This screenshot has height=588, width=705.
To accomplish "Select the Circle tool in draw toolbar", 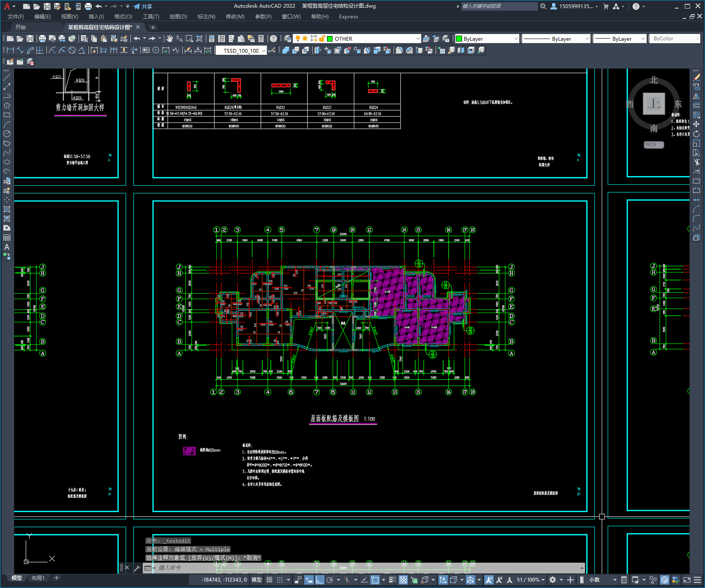I will point(7,134).
